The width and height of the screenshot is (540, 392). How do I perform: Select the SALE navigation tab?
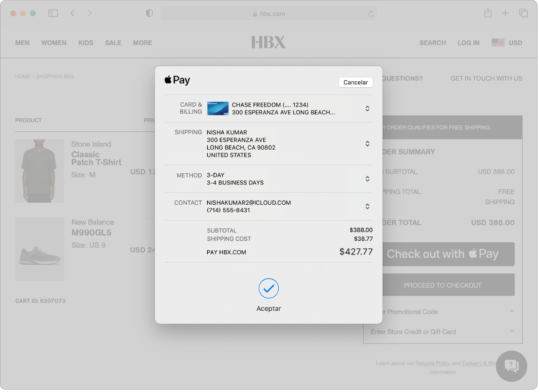point(113,42)
